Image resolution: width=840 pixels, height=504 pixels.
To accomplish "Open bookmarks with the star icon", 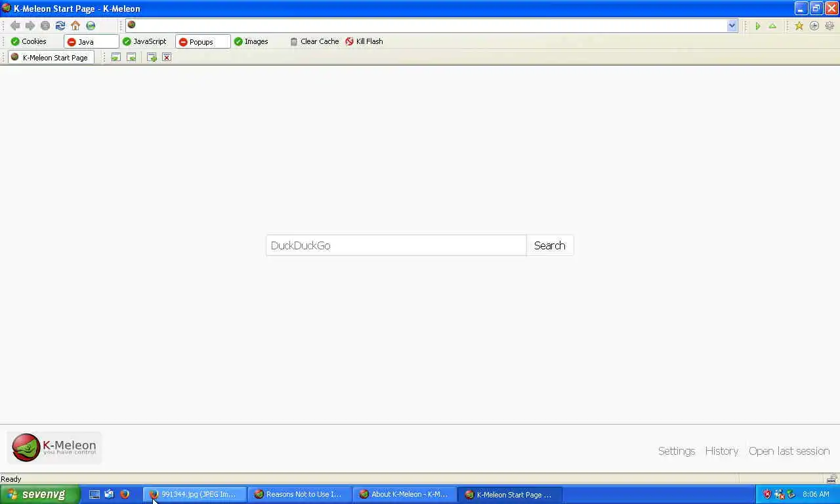I will [x=799, y=26].
